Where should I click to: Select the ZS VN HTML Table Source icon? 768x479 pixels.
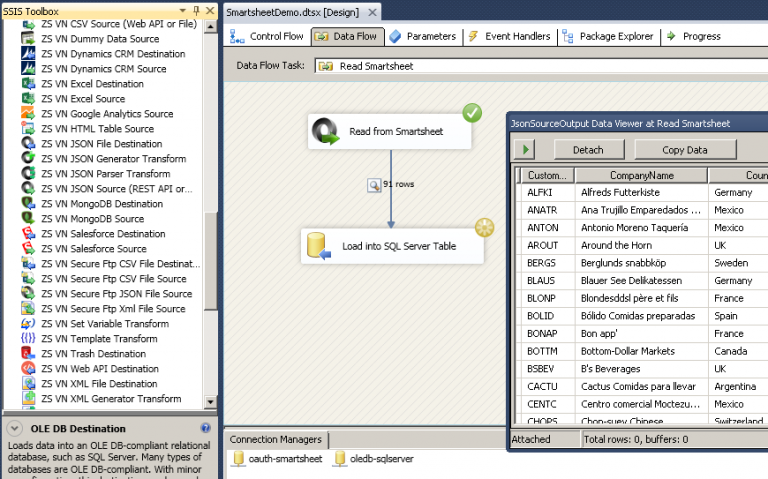28,128
